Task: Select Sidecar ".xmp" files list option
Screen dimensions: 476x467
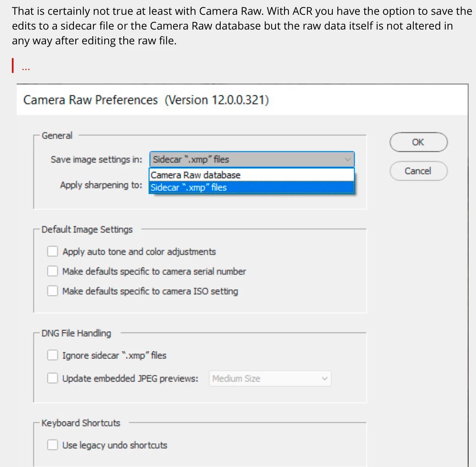Action: [x=252, y=187]
